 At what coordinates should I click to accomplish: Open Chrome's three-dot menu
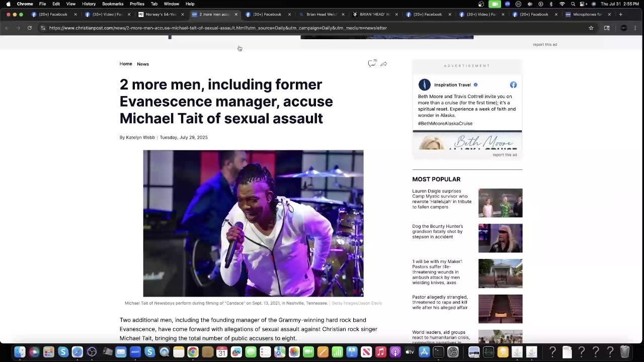pyautogui.click(x=635, y=28)
